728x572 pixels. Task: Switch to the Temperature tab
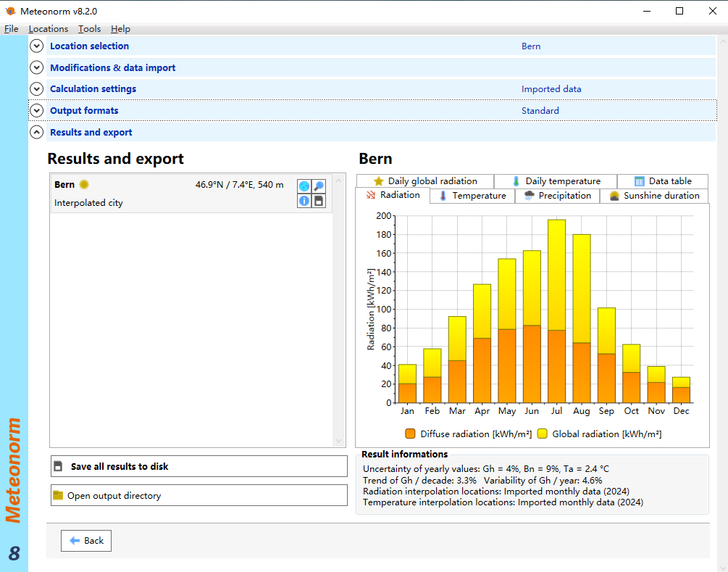pyautogui.click(x=472, y=196)
